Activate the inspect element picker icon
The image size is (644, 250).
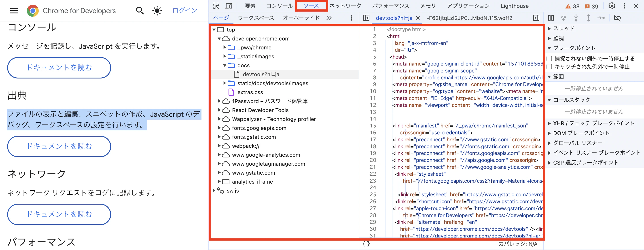pyautogui.click(x=216, y=6)
